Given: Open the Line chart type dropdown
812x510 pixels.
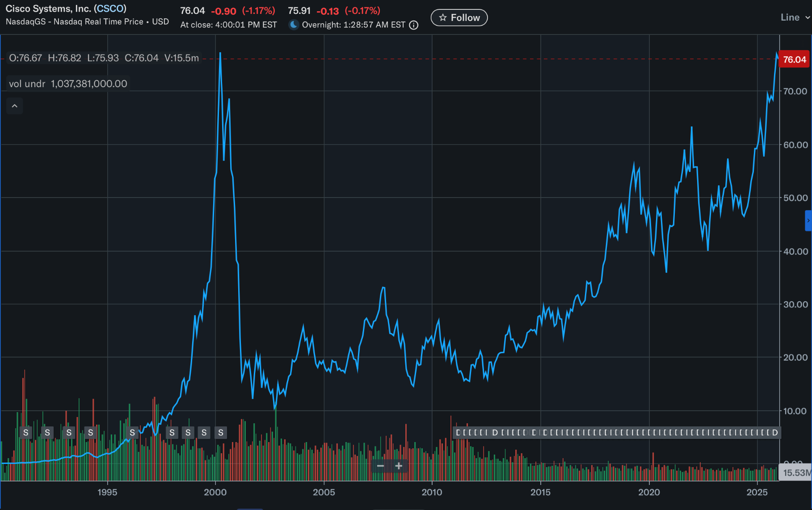Looking at the screenshot, I should click(795, 17).
